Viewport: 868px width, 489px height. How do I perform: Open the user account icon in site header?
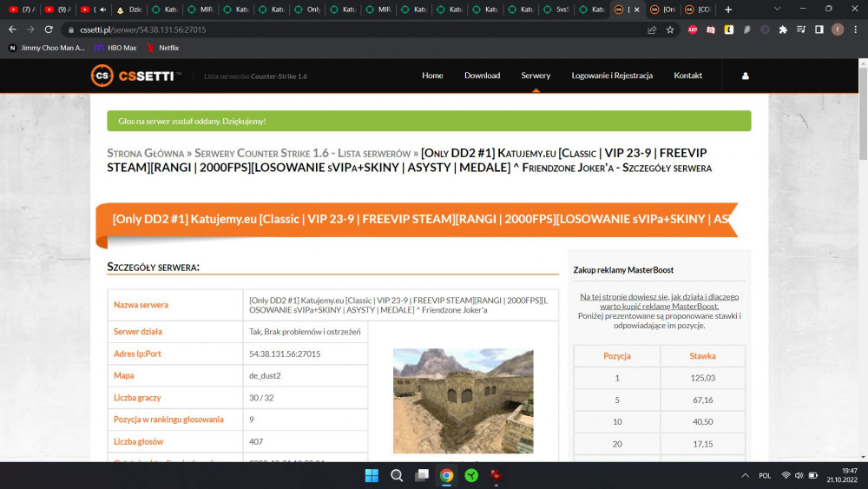pyautogui.click(x=745, y=76)
